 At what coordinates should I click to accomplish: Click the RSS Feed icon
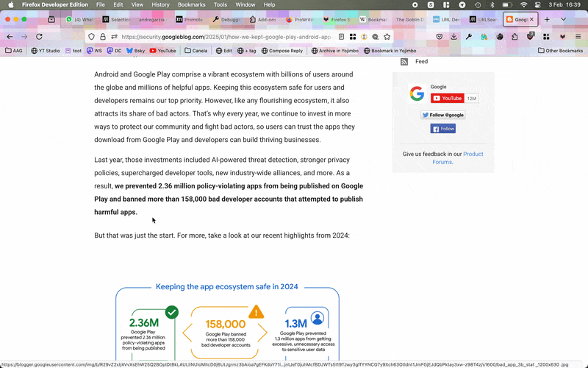point(404,62)
